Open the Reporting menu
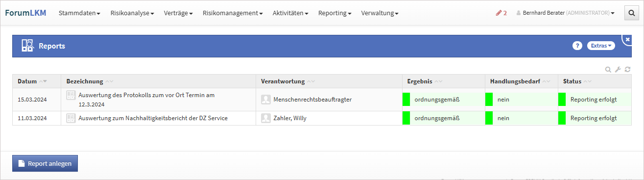 click(334, 13)
